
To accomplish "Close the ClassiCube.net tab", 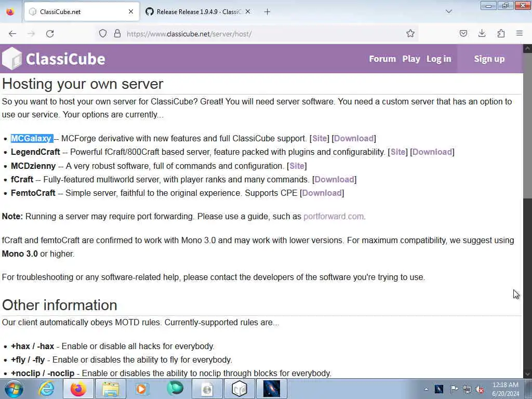I will point(130,12).
